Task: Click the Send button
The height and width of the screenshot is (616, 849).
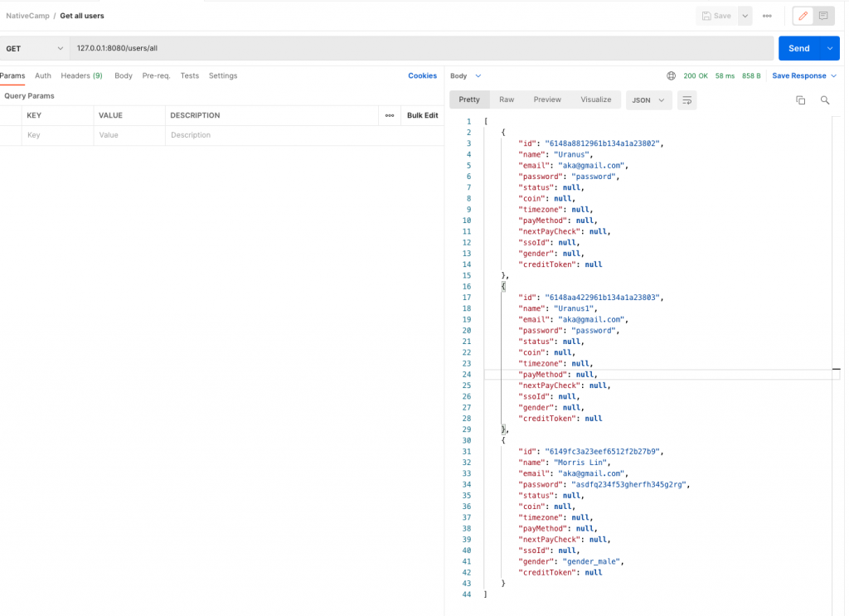Action: coord(799,48)
